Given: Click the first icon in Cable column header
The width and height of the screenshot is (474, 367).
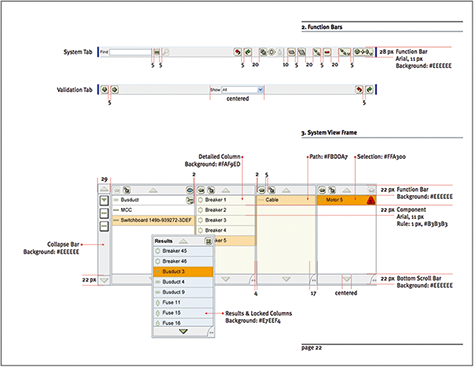Looking at the screenshot, I should tap(262, 190).
